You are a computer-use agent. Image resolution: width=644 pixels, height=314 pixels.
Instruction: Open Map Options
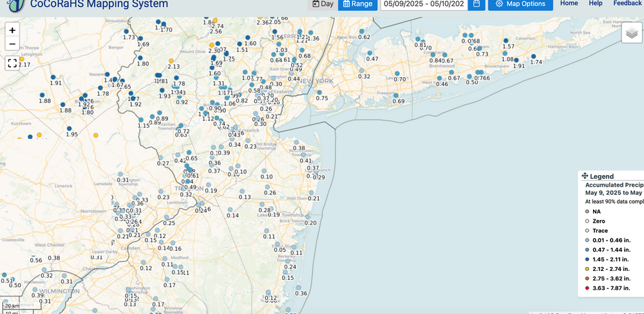click(520, 4)
